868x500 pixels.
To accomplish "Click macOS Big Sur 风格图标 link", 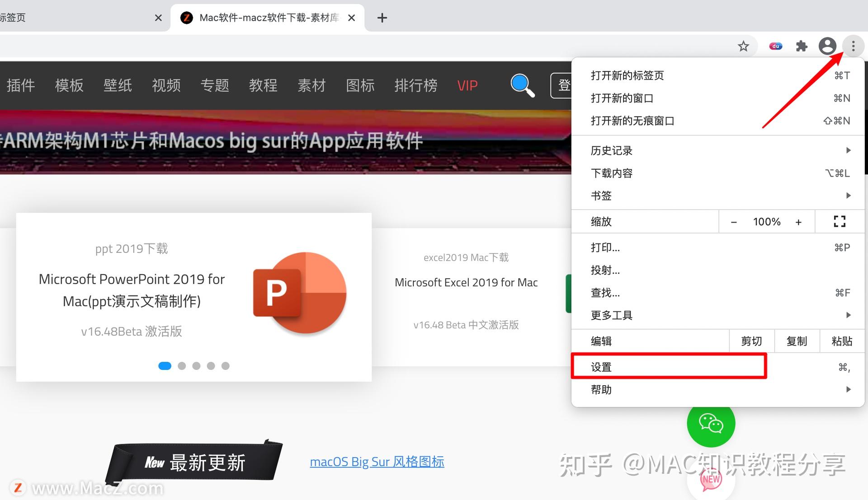I will click(378, 460).
